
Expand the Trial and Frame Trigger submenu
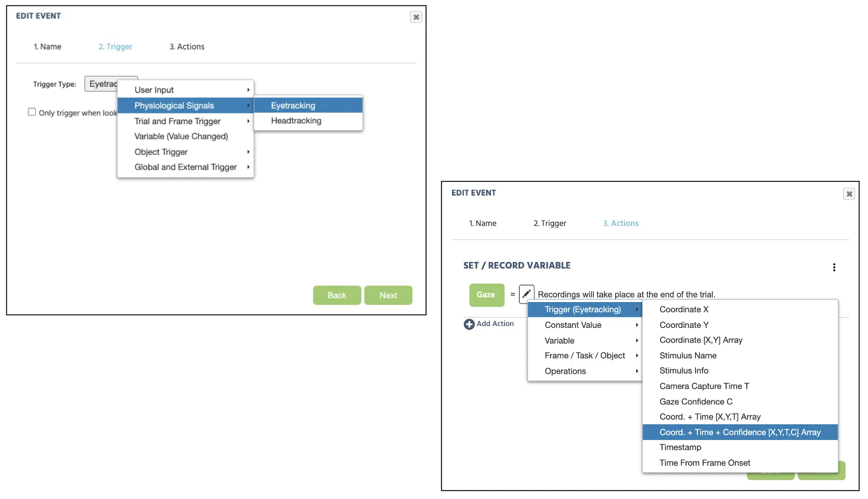[186, 121]
